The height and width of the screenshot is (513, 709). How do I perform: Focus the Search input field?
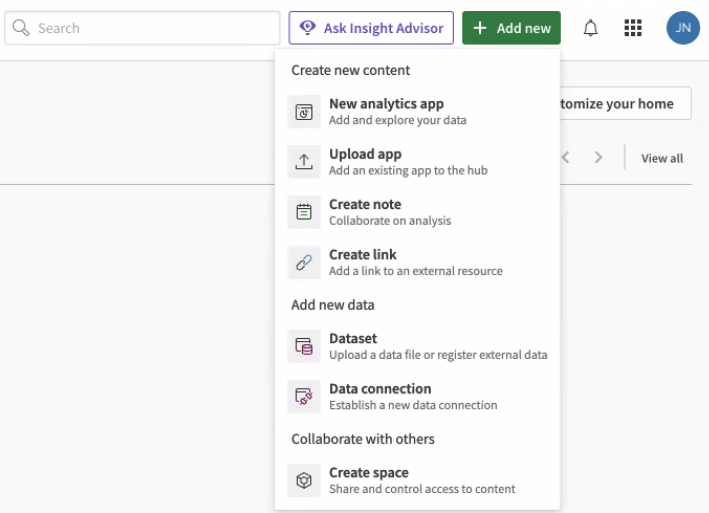pos(142,28)
